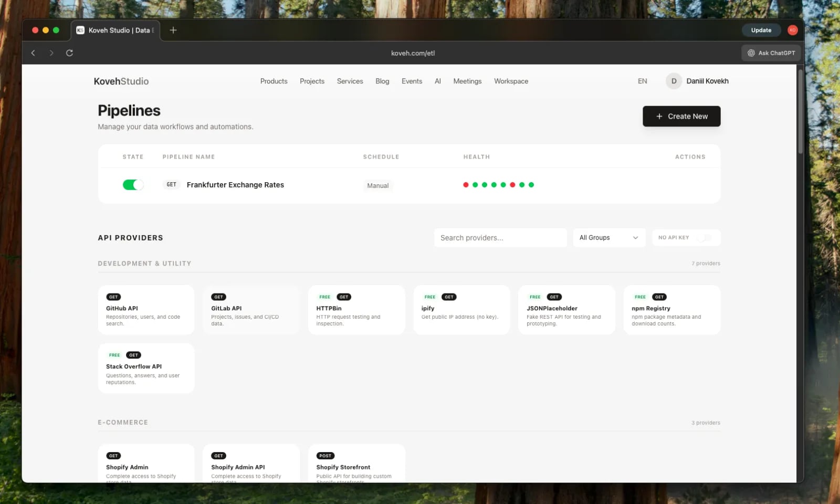
Task: Click the GET badge on Frankfurter pipeline
Action: click(172, 185)
